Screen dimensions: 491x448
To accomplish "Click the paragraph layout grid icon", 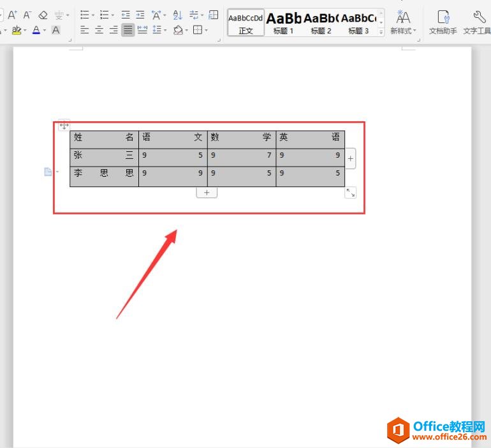I will [x=214, y=15].
